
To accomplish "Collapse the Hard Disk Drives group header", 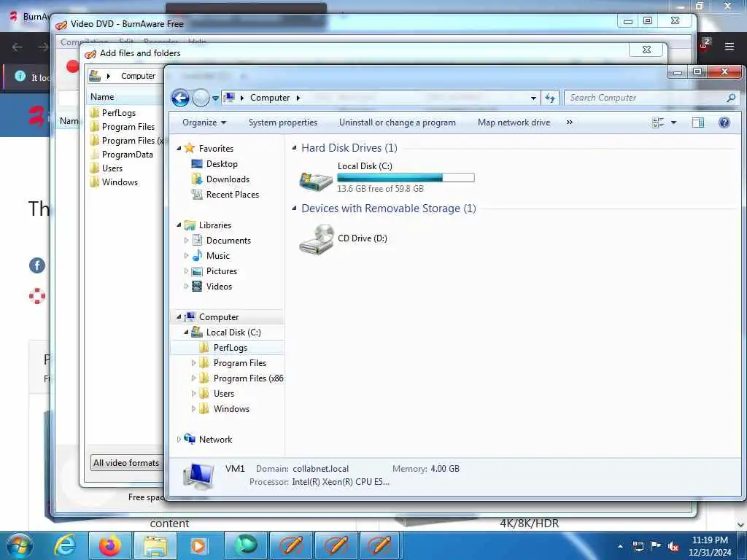I will coord(295,147).
